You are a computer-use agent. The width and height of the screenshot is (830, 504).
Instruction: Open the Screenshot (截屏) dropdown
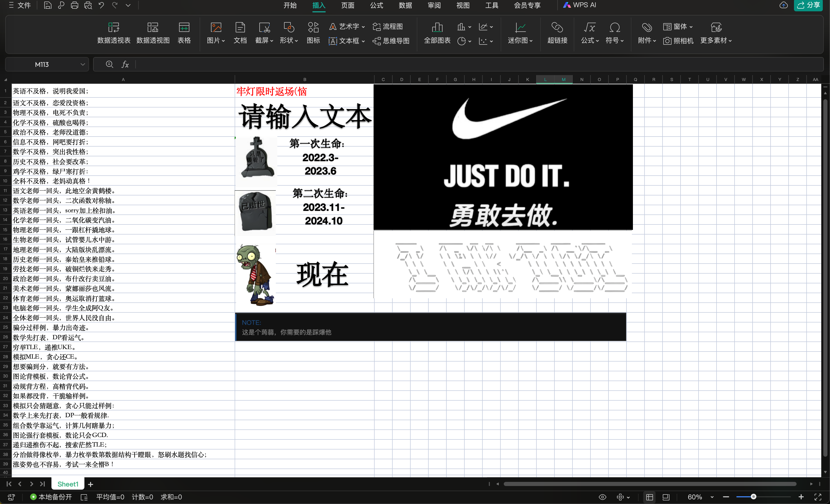click(x=264, y=33)
